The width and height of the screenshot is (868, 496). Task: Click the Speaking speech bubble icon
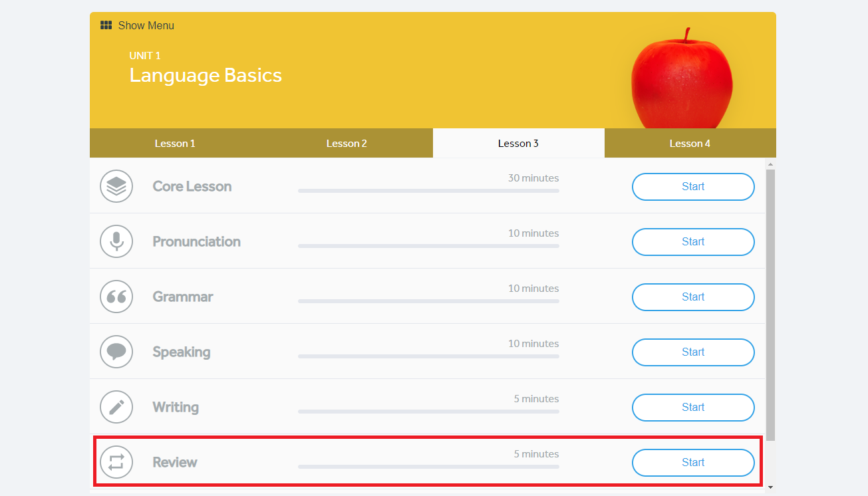[116, 352]
